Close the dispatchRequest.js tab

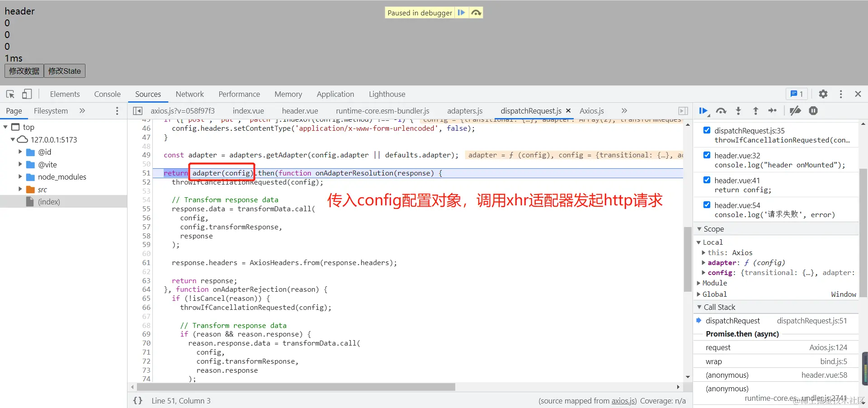[x=568, y=111]
